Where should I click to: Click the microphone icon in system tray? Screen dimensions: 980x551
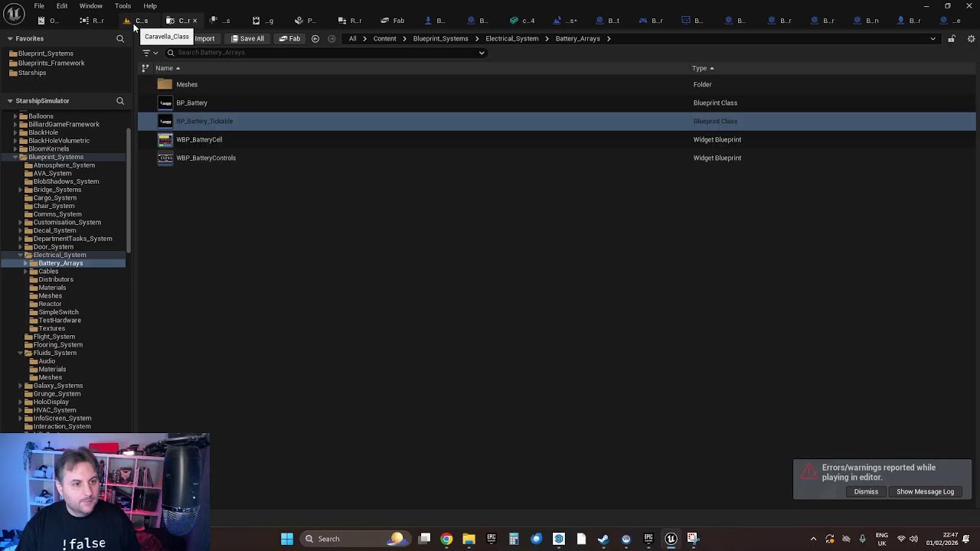pos(862,539)
